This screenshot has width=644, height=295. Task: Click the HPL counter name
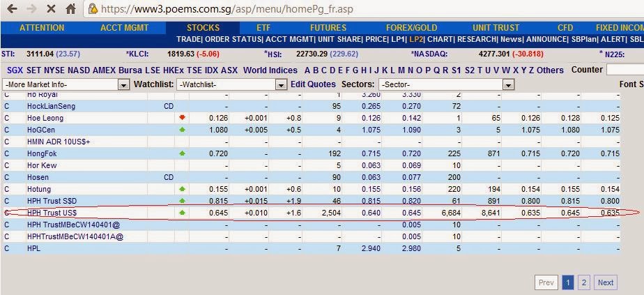tap(33, 248)
